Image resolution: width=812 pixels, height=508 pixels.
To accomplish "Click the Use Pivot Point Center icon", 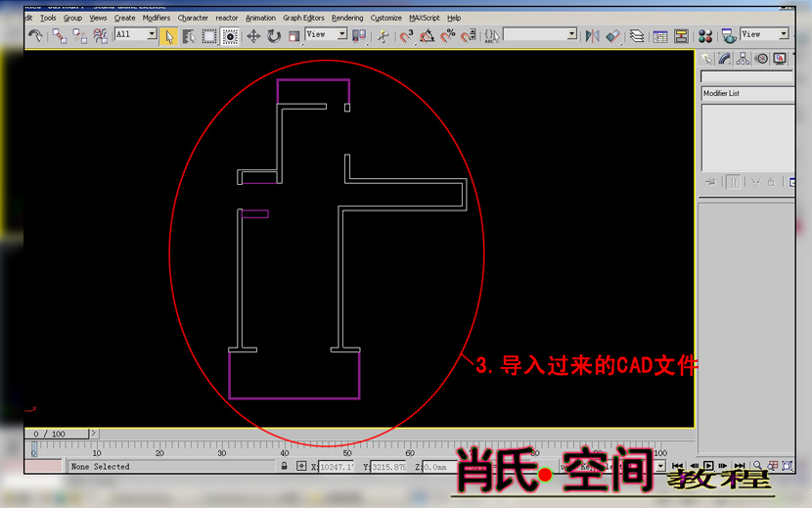I will click(x=359, y=36).
